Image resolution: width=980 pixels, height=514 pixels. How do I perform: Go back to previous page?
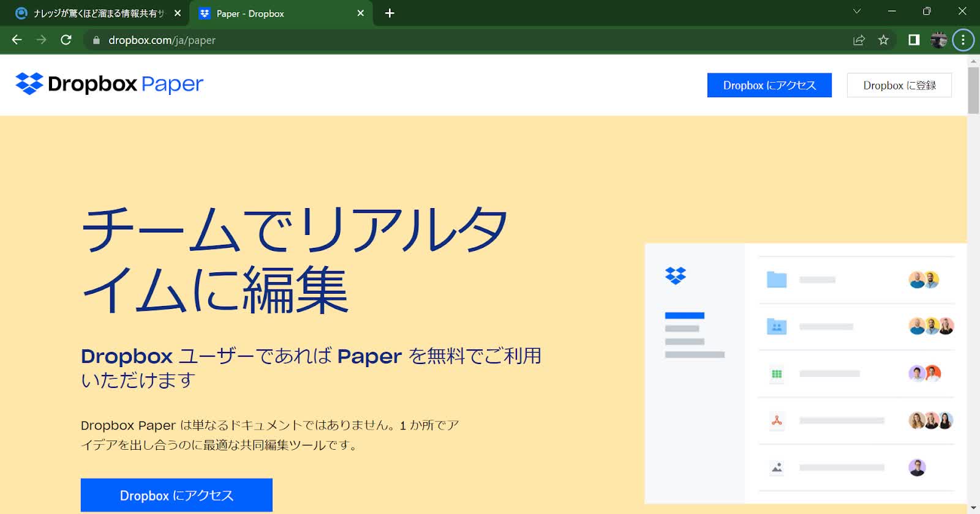pyautogui.click(x=17, y=40)
